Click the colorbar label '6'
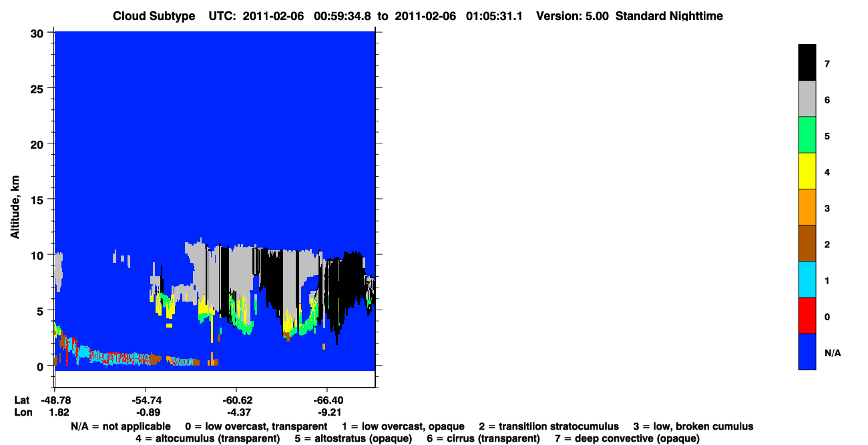The height and width of the screenshot is (445, 868). point(827,100)
